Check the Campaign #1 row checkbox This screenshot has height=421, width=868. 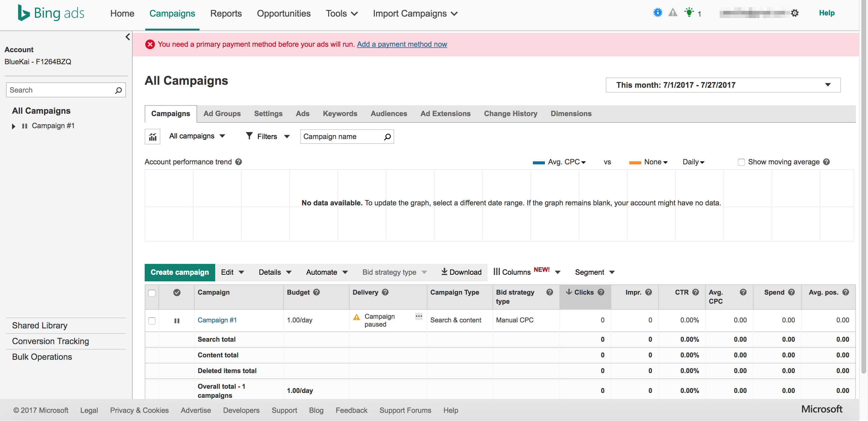(152, 321)
